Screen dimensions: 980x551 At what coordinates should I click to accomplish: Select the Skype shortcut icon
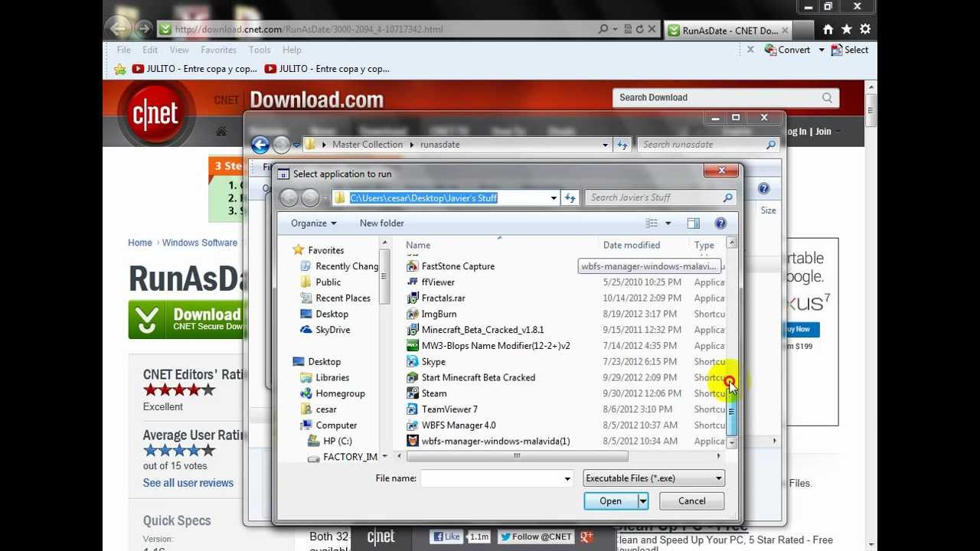pos(413,362)
